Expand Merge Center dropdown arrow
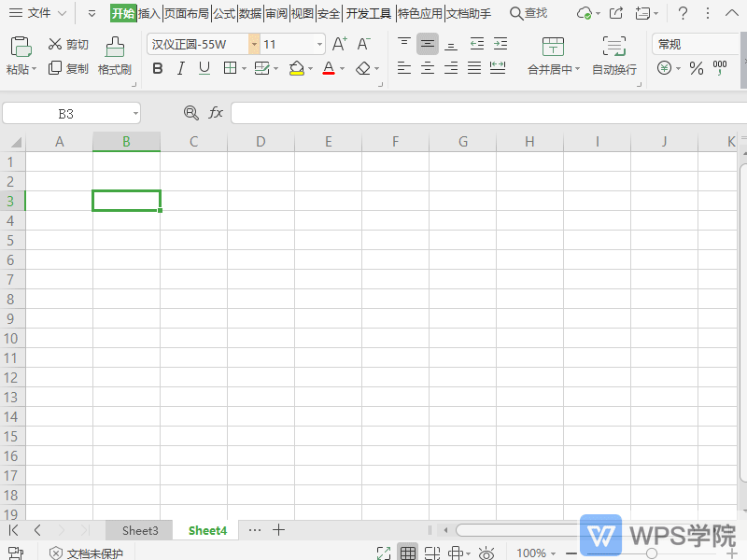This screenshot has width=747, height=560. [577, 69]
